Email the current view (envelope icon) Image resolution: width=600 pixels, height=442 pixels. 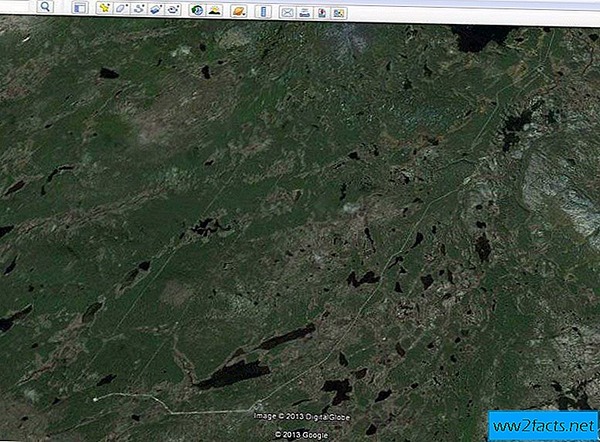287,13
